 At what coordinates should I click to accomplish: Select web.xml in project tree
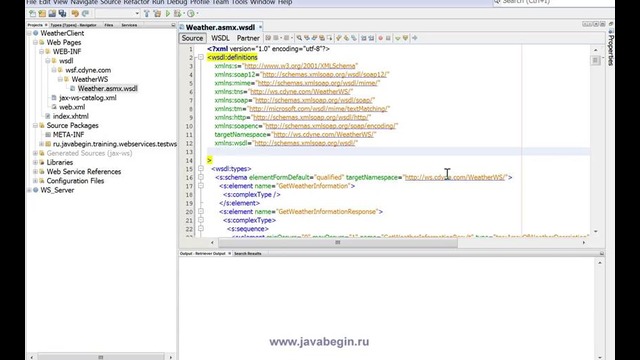72,107
